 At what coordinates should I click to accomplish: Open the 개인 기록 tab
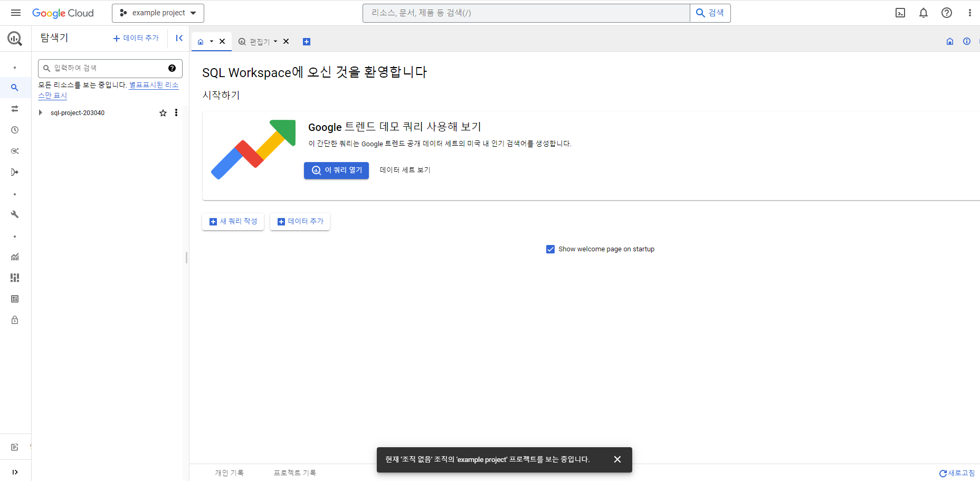[229, 473]
